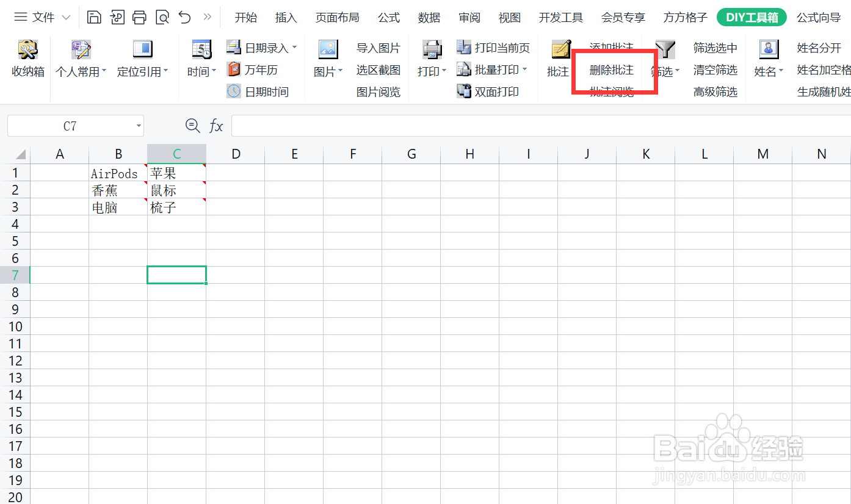
Task: Click the undo arrow icon
Action: click(x=184, y=17)
